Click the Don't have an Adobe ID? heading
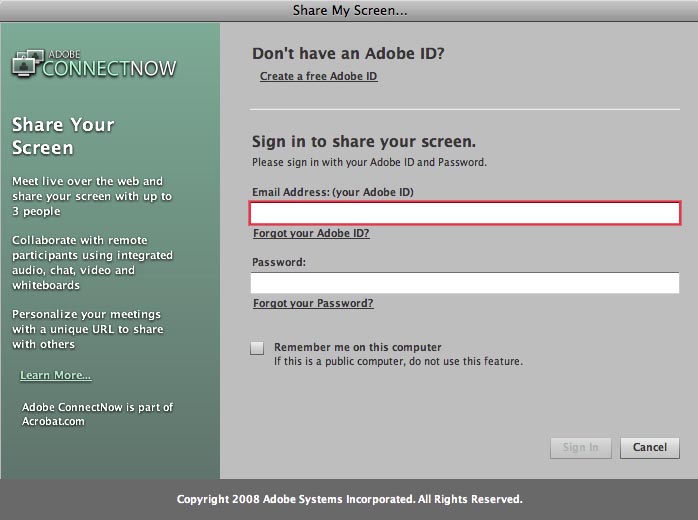 (x=348, y=54)
